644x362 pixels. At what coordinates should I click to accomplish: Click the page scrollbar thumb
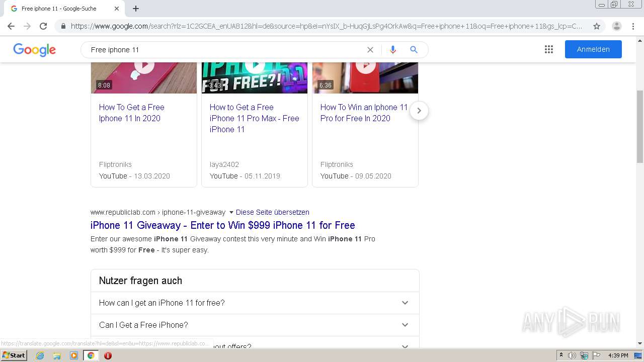pos(639,127)
